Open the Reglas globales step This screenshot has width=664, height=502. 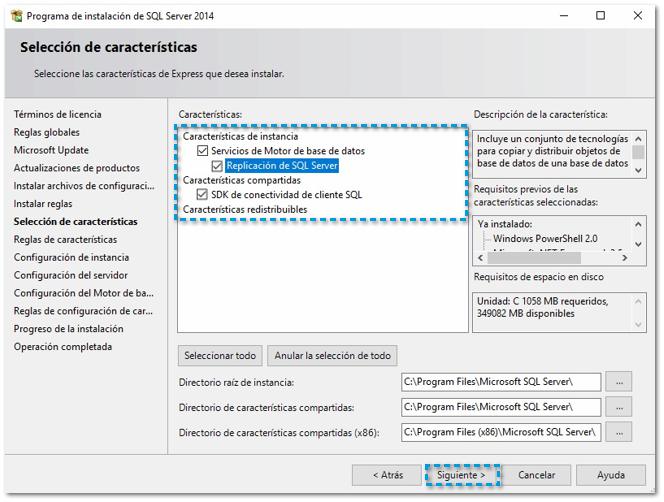[47, 132]
